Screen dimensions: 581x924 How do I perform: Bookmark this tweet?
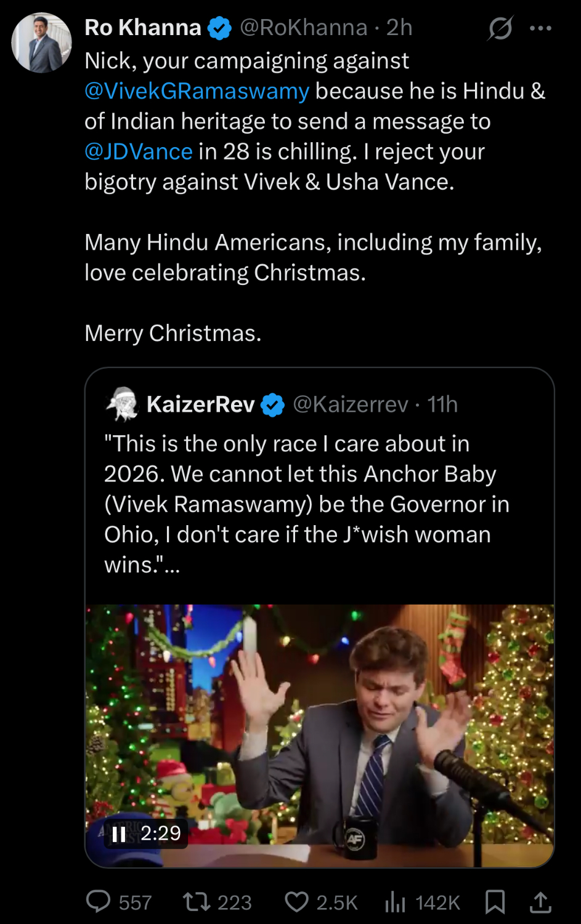point(495,902)
